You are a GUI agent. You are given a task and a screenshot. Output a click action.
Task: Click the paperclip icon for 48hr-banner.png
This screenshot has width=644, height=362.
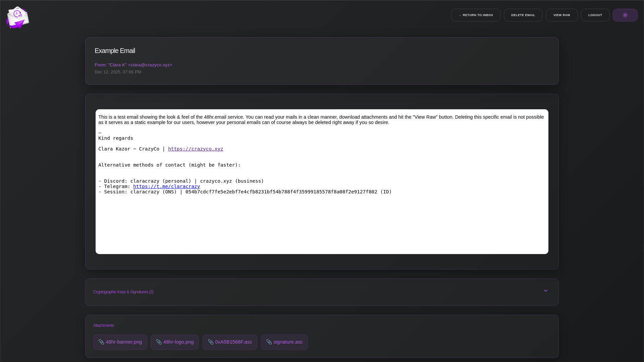click(x=101, y=342)
